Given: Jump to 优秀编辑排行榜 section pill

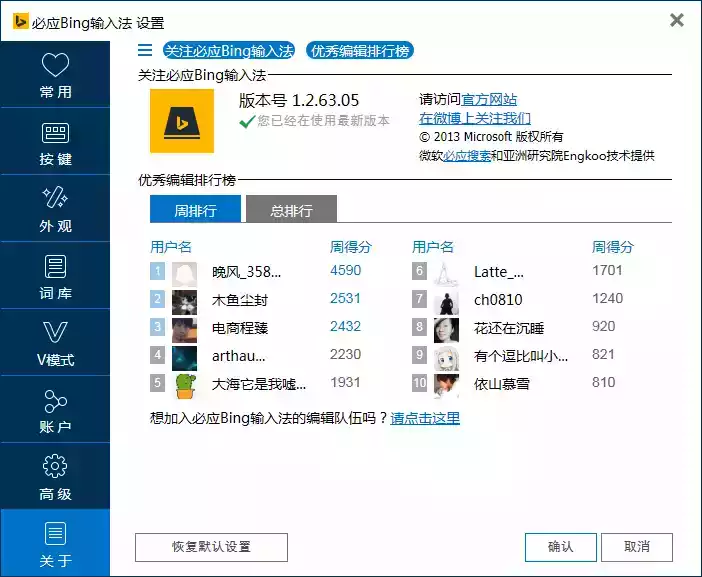Looking at the screenshot, I should (360, 50).
